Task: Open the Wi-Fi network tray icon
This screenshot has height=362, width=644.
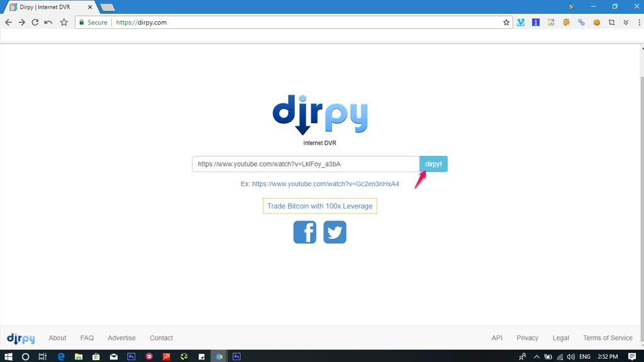Action: click(x=560, y=356)
